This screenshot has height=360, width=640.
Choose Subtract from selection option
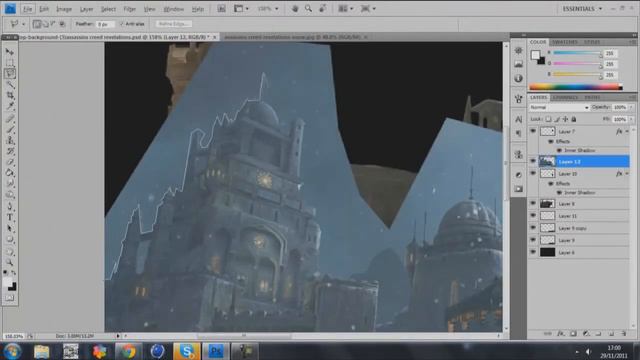point(53,24)
